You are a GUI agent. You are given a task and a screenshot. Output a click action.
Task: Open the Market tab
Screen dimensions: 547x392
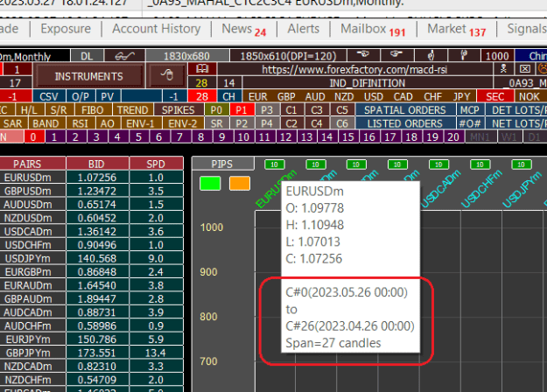click(x=457, y=29)
